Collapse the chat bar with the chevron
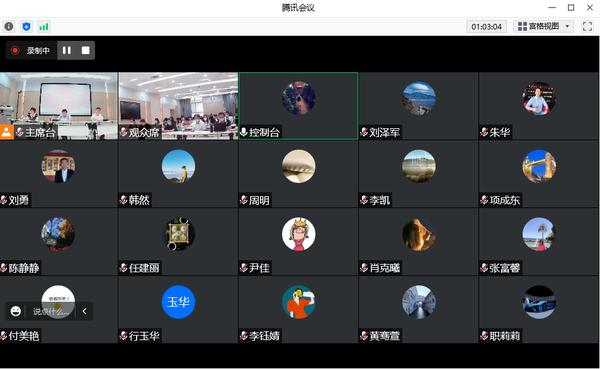600x369 pixels. click(84, 311)
